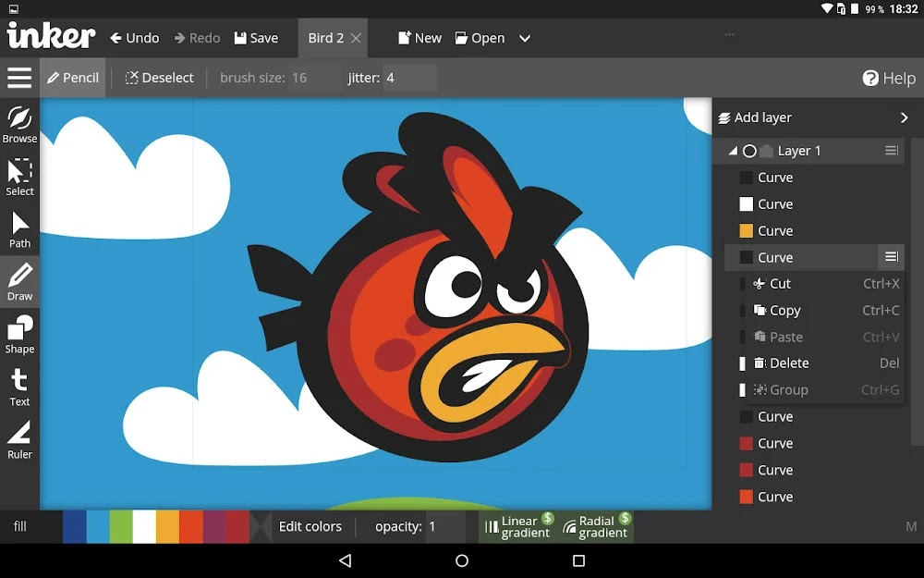
Task: Expand the top toolbar overflow chevron
Action: coord(525,38)
